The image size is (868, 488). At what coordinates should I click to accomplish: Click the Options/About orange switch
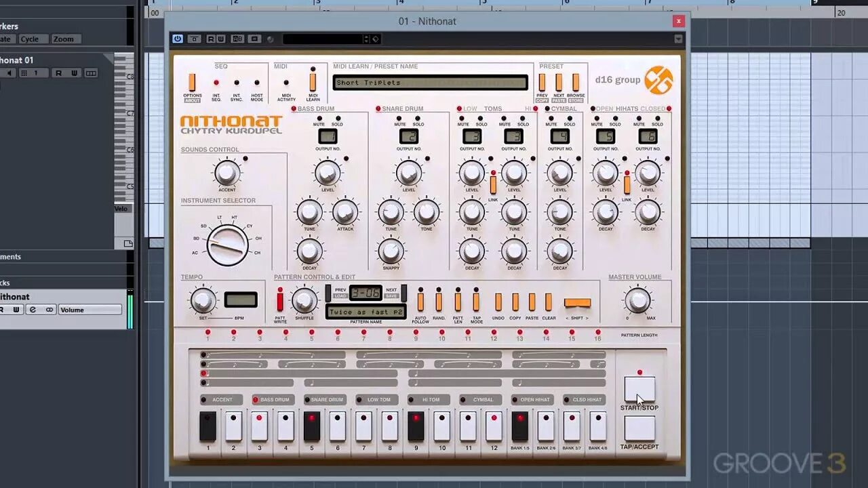click(x=192, y=83)
